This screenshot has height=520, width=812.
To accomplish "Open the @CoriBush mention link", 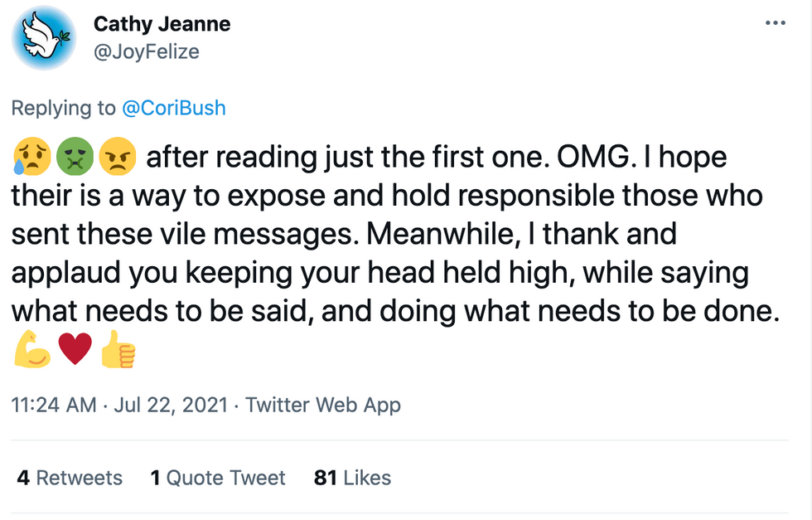I will (x=174, y=108).
